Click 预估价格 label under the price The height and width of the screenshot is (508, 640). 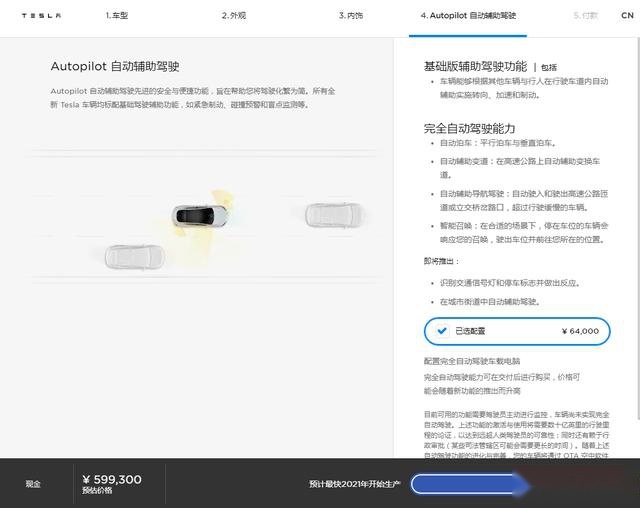(x=97, y=490)
